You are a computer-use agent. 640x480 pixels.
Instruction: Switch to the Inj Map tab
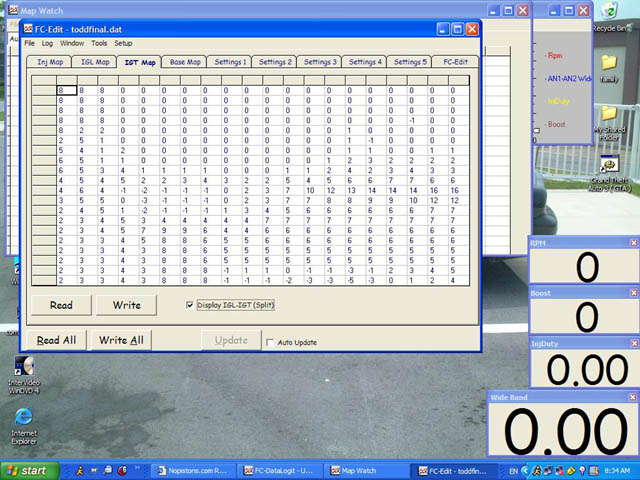tap(50, 62)
